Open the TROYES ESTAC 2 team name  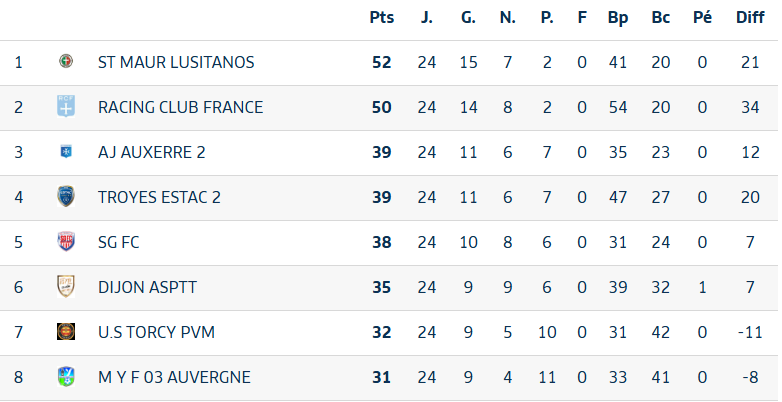pyautogui.click(x=159, y=197)
